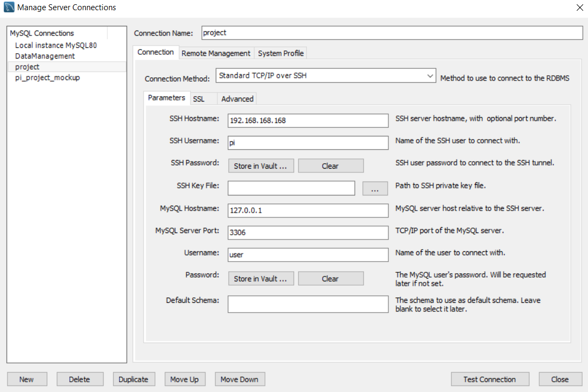Switch to the SSL sub-tab
588x392 pixels.
point(203,99)
